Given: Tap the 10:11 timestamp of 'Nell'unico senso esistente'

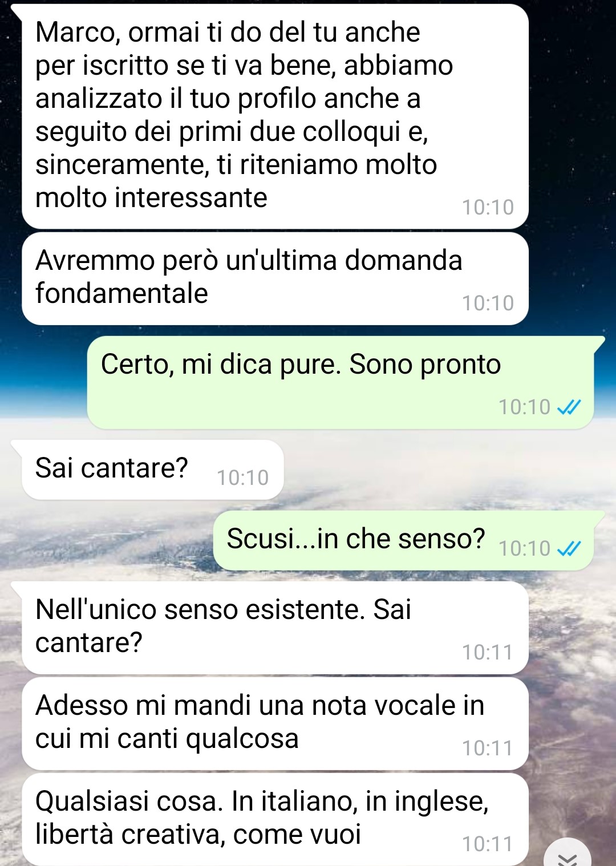Looking at the screenshot, I should pyautogui.click(x=488, y=653).
